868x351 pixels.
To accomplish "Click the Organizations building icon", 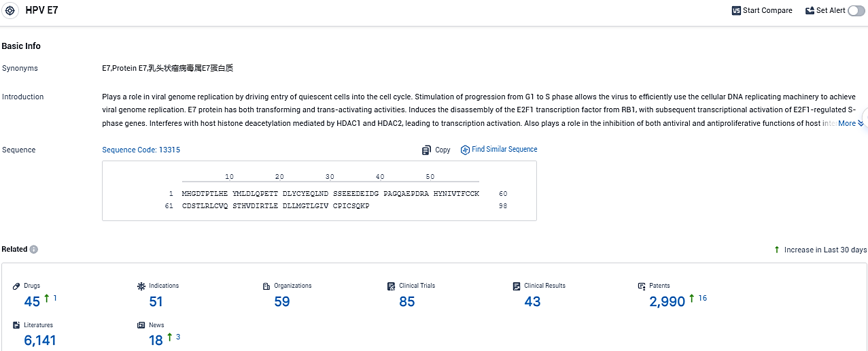I will pyautogui.click(x=266, y=286).
